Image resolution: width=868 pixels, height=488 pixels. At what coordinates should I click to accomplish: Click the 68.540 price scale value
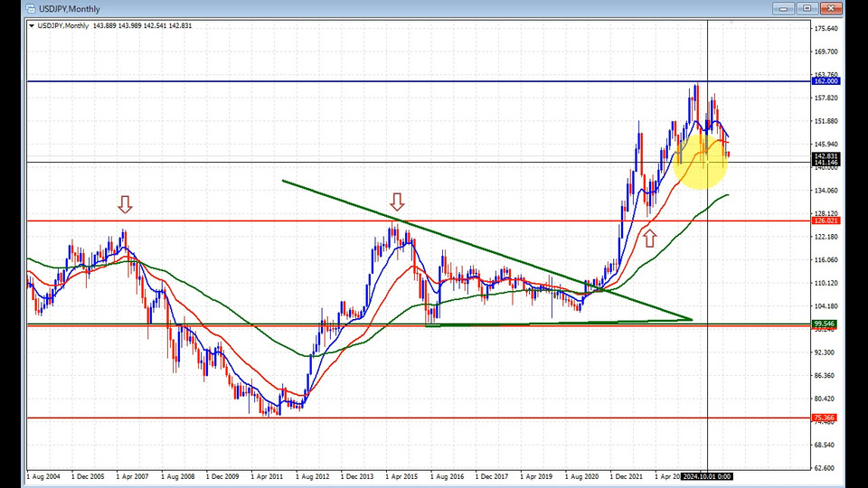tap(826, 445)
